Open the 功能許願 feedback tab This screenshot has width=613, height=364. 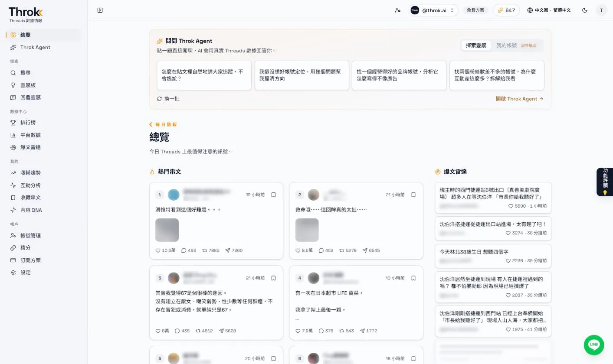(605, 182)
